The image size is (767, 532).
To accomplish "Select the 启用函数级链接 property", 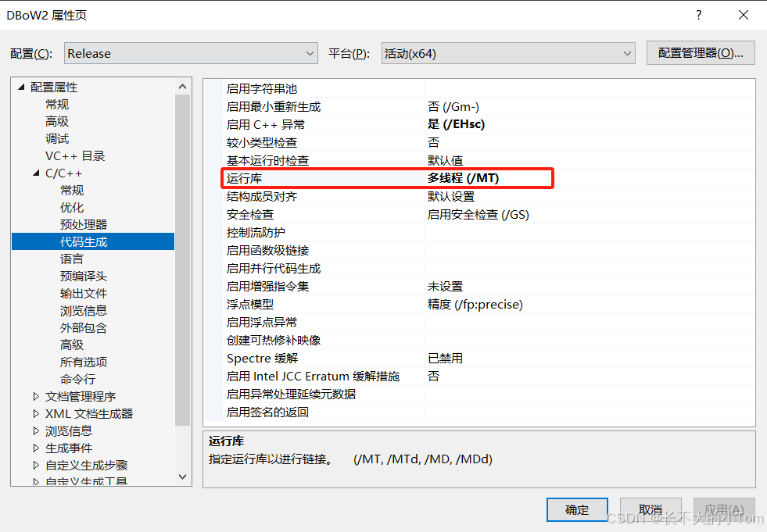I will coord(267,250).
